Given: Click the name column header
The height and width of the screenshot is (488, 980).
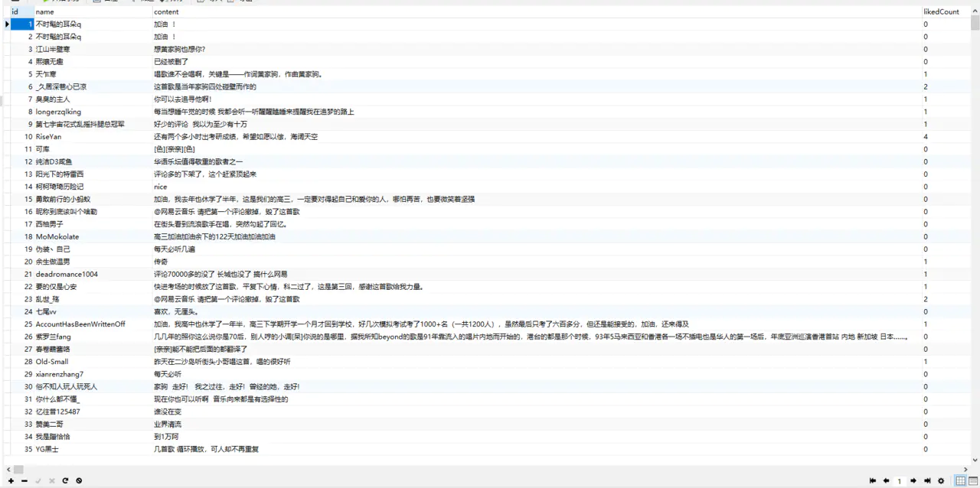Looking at the screenshot, I should coord(45,11).
